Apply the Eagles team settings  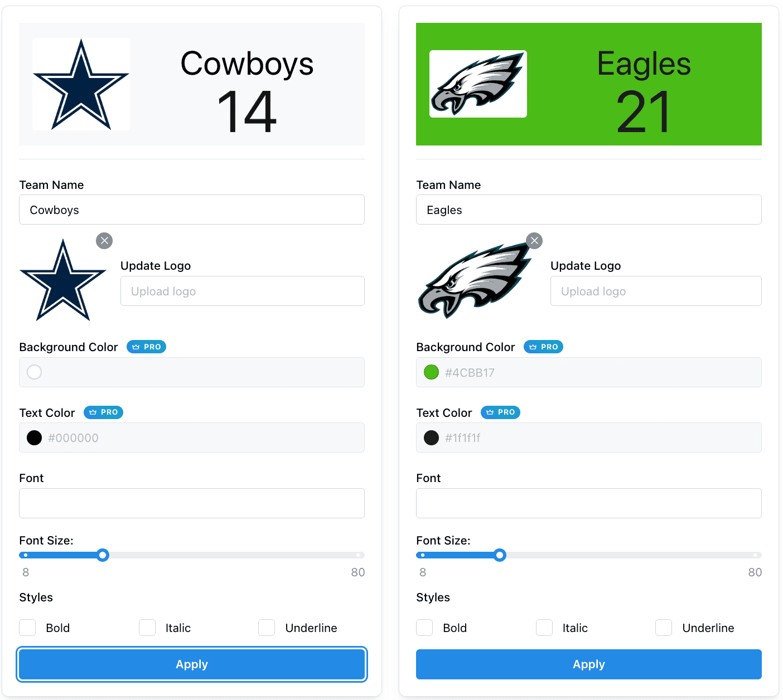[588, 664]
